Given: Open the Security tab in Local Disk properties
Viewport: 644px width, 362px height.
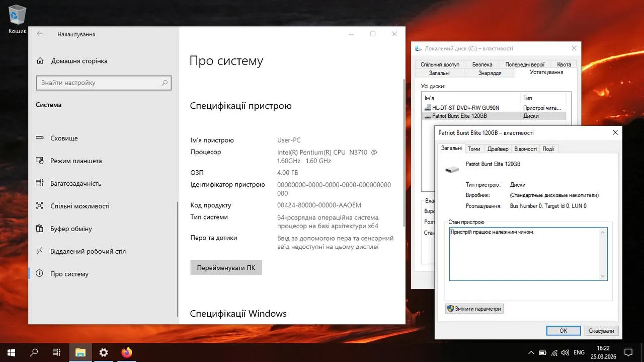Looking at the screenshot, I should click(482, 64).
